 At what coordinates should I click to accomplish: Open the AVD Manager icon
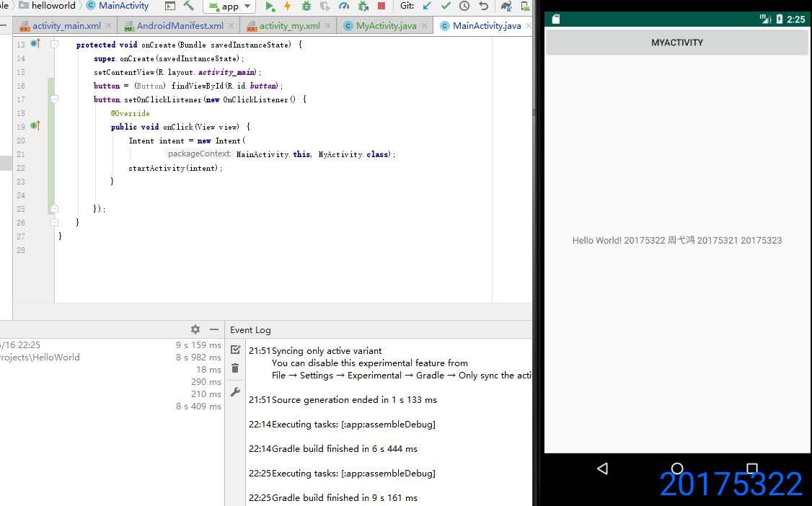pyautogui.click(x=525, y=6)
